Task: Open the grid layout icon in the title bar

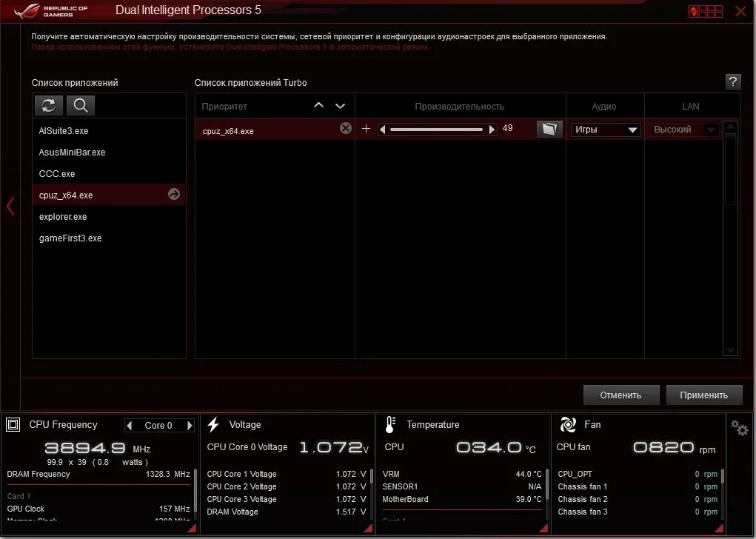Action: click(706, 11)
